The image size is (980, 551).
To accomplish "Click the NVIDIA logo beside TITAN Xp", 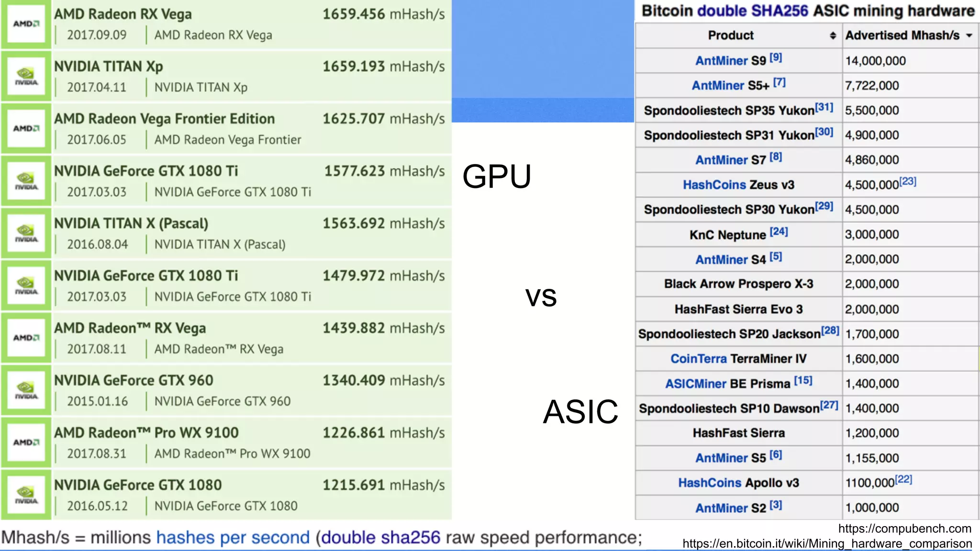I will [x=26, y=77].
